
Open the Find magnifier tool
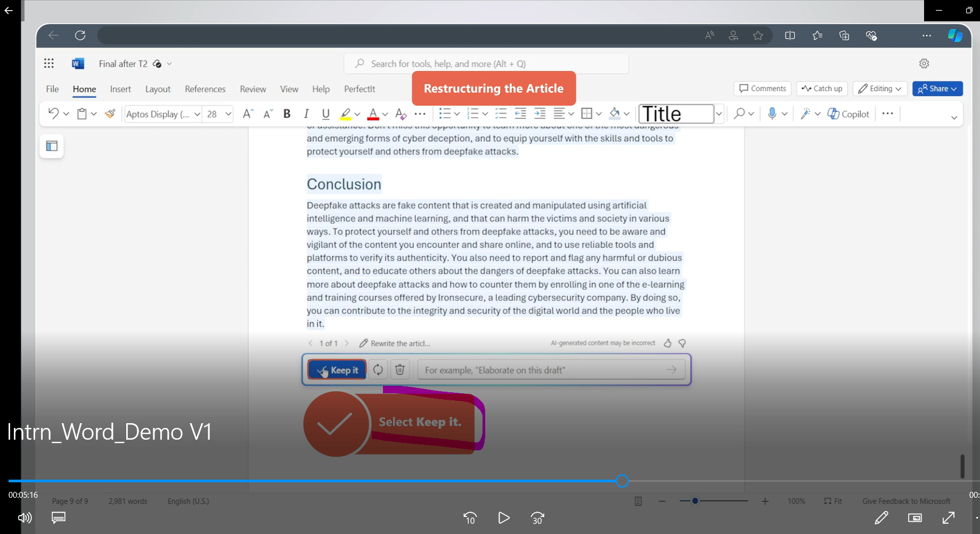[739, 114]
